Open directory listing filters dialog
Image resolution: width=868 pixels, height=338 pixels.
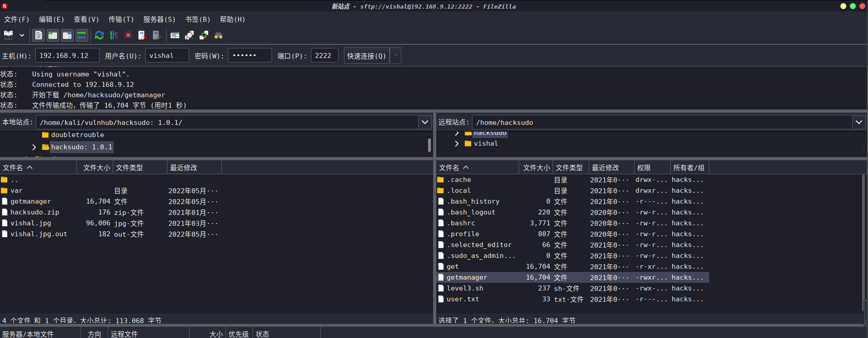(175, 35)
